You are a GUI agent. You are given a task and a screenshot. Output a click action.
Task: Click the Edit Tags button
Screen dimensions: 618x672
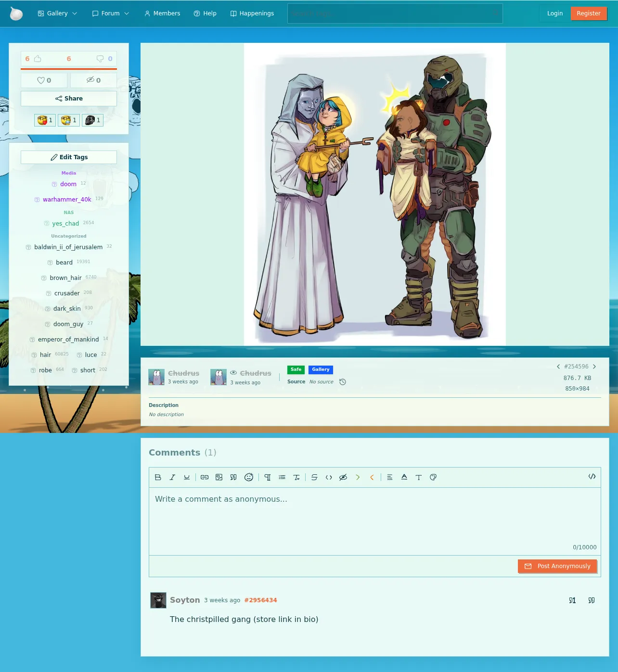pyautogui.click(x=69, y=157)
